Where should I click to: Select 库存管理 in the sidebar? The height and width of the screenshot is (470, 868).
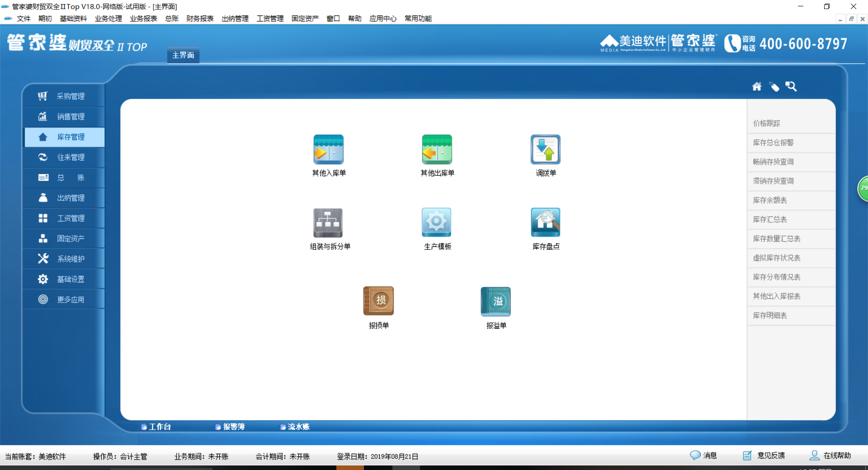click(64, 137)
